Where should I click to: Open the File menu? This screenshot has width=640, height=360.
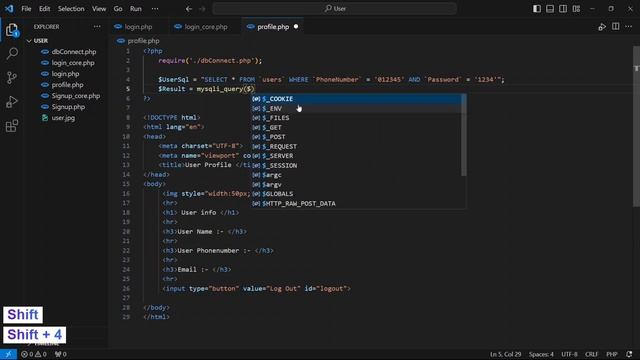pyautogui.click(x=26, y=9)
